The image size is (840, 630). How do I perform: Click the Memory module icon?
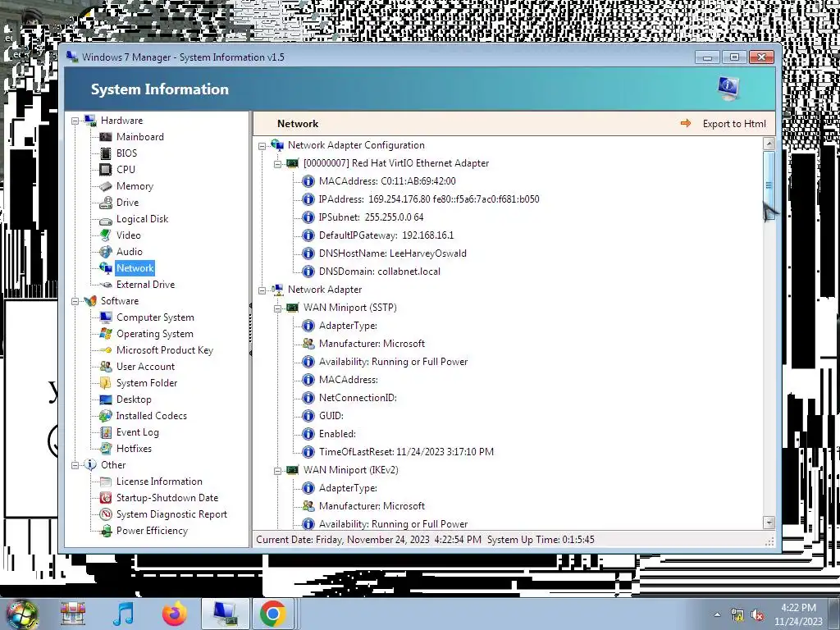tap(106, 186)
